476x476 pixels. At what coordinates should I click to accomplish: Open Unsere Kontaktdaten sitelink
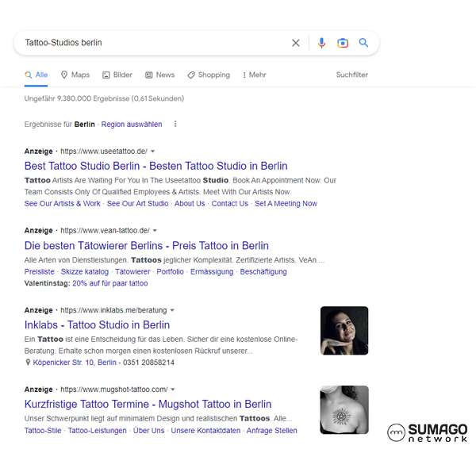pyautogui.click(x=205, y=431)
